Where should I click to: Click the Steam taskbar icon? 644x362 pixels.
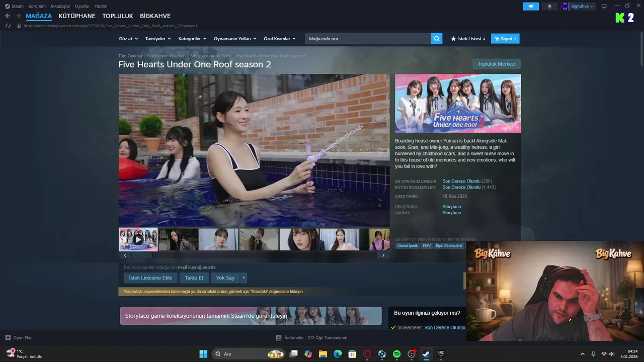pyautogui.click(x=426, y=354)
